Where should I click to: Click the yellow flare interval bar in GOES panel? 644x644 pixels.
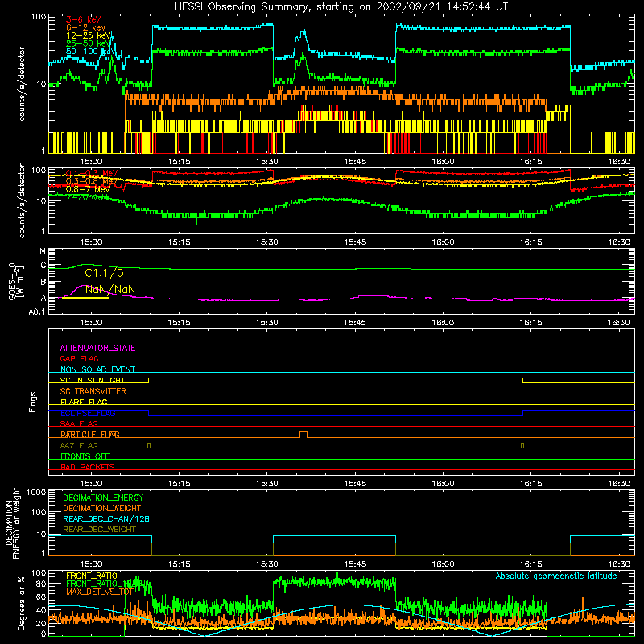85,297
